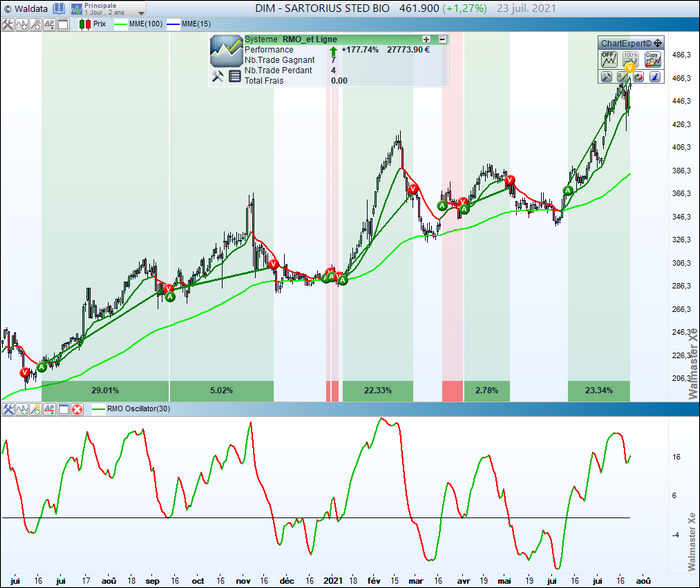
Task: Click the 27773.90 € gain value
Action: pos(408,50)
